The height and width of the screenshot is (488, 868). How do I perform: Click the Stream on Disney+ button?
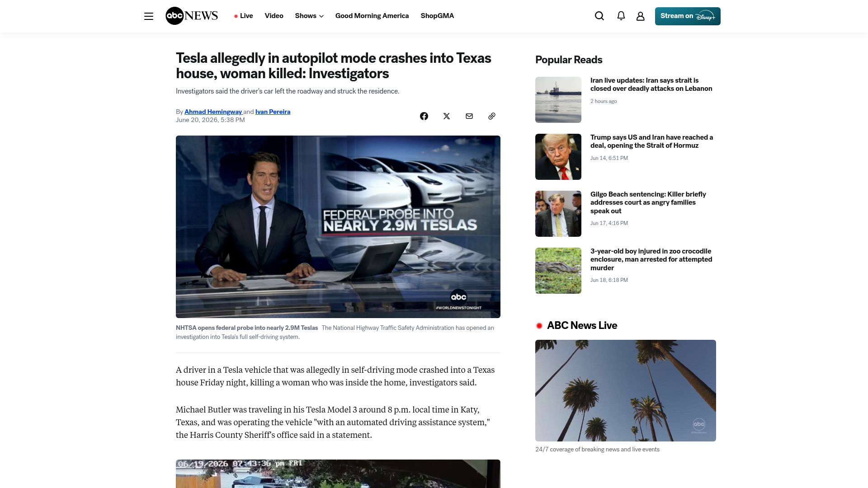click(688, 16)
